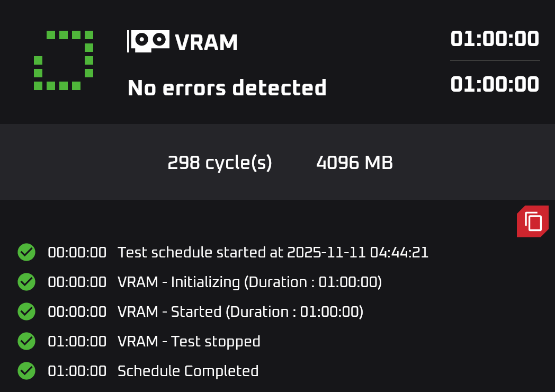Viewport: 555px width, 392px height.
Task: Click the divider line between the timers
Action: (x=495, y=60)
